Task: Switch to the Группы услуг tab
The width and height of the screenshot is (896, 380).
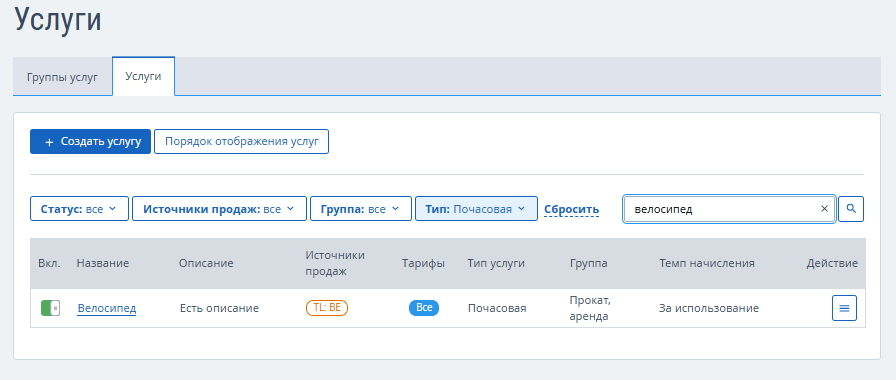Action: click(x=62, y=77)
